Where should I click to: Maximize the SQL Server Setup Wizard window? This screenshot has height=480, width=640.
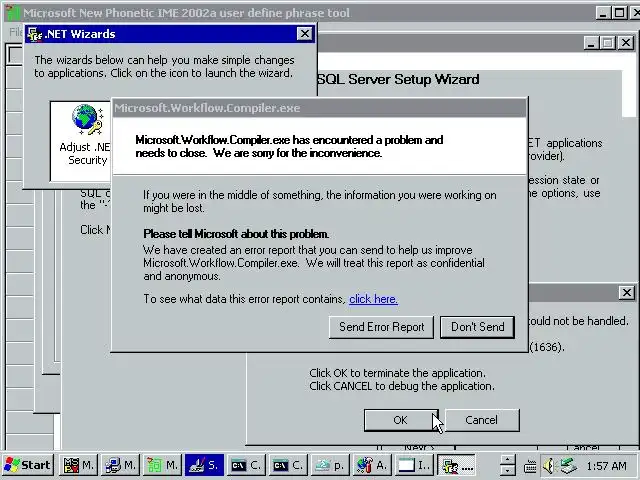(608, 42)
